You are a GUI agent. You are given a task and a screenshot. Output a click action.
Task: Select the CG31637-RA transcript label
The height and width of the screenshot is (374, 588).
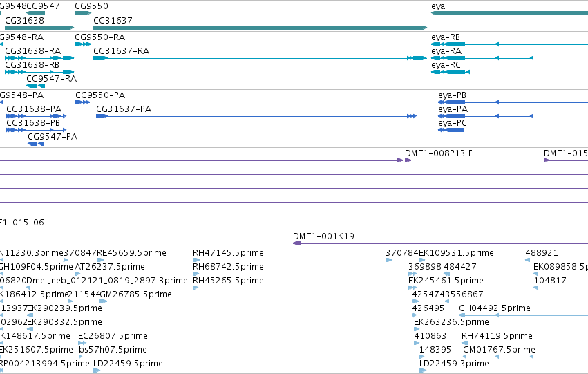(121, 50)
